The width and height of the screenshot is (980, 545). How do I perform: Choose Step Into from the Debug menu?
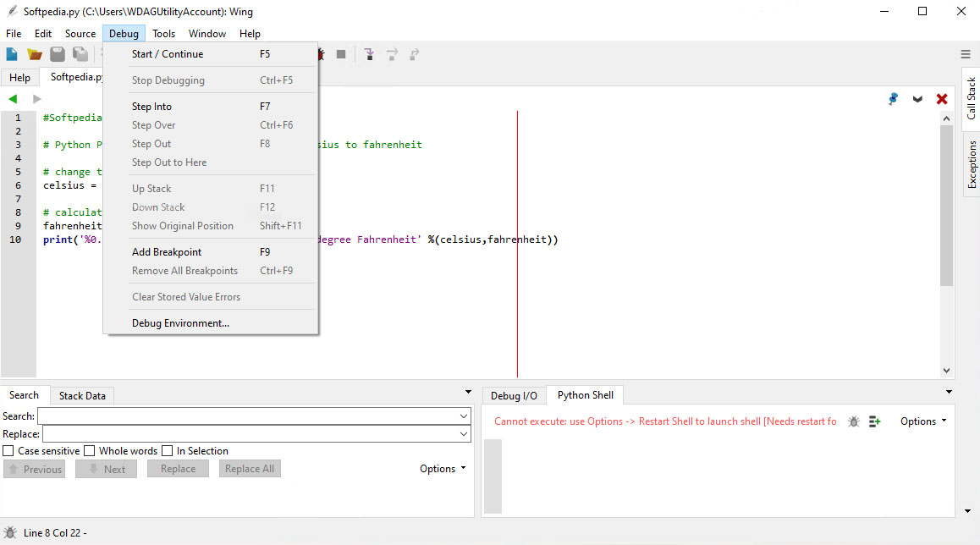tap(211, 107)
